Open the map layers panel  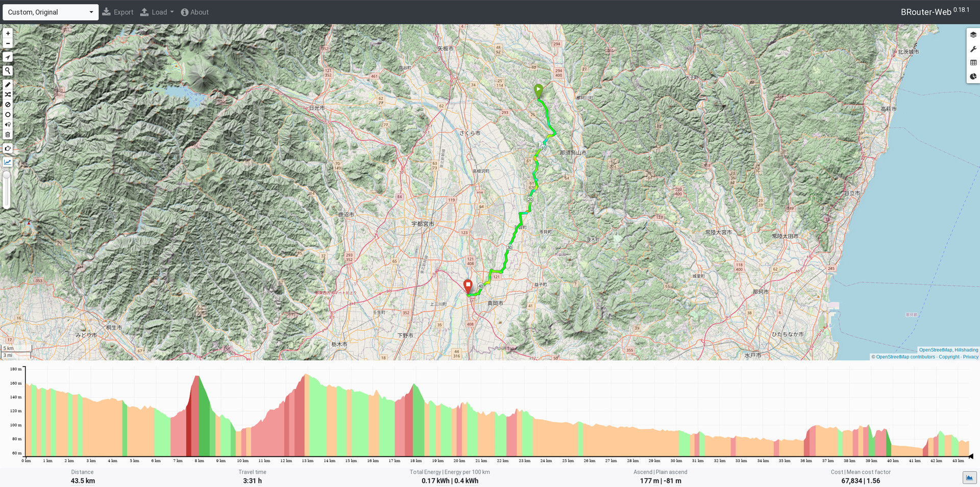pyautogui.click(x=973, y=35)
